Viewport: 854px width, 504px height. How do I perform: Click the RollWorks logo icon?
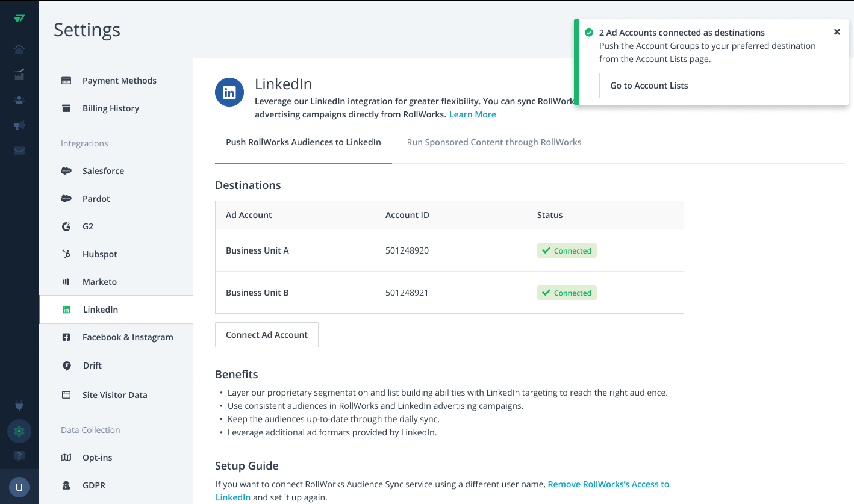[x=19, y=18]
